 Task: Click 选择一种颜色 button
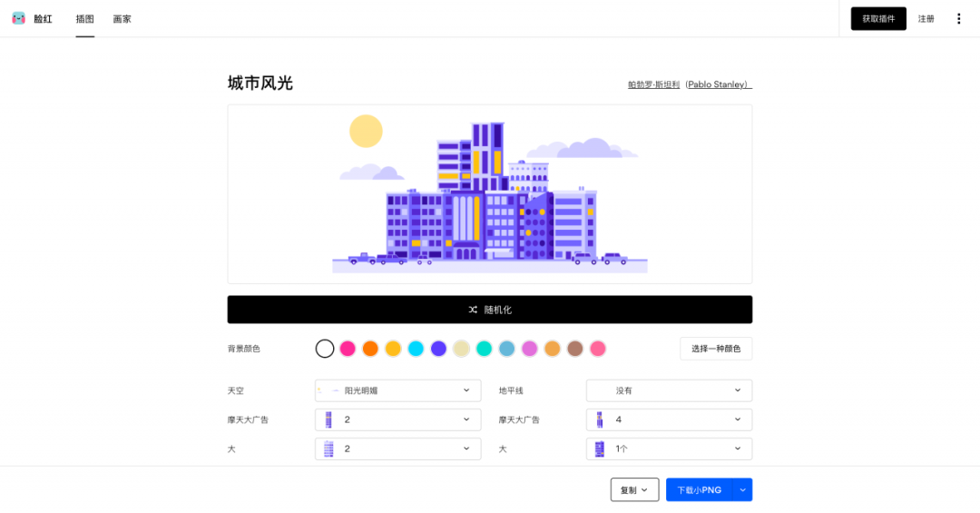[x=716, y=349]
